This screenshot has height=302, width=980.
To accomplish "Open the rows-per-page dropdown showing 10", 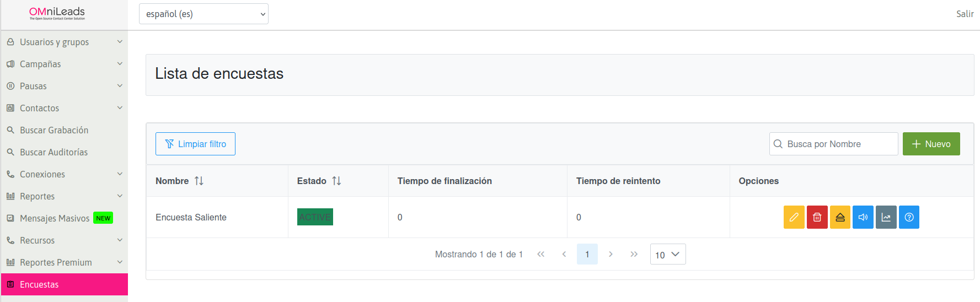I will 667,254.
